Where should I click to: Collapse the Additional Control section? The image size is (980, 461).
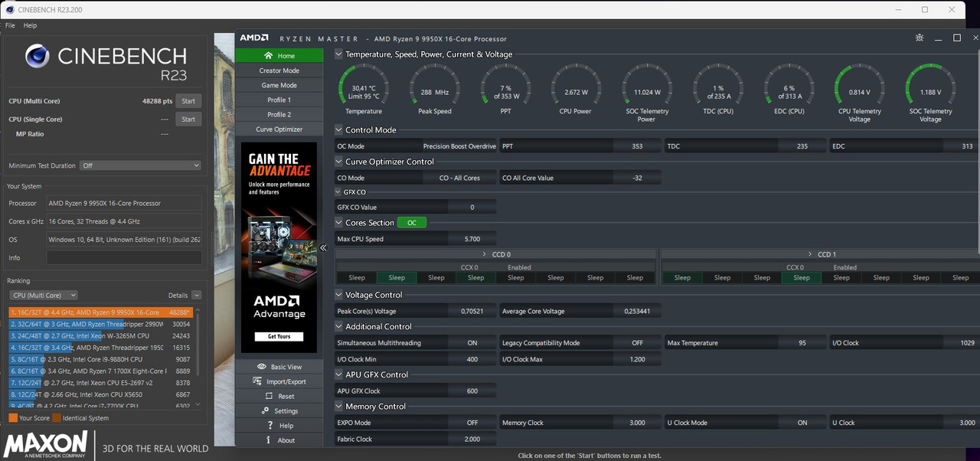pyautogui.click(x=338, y=326)
